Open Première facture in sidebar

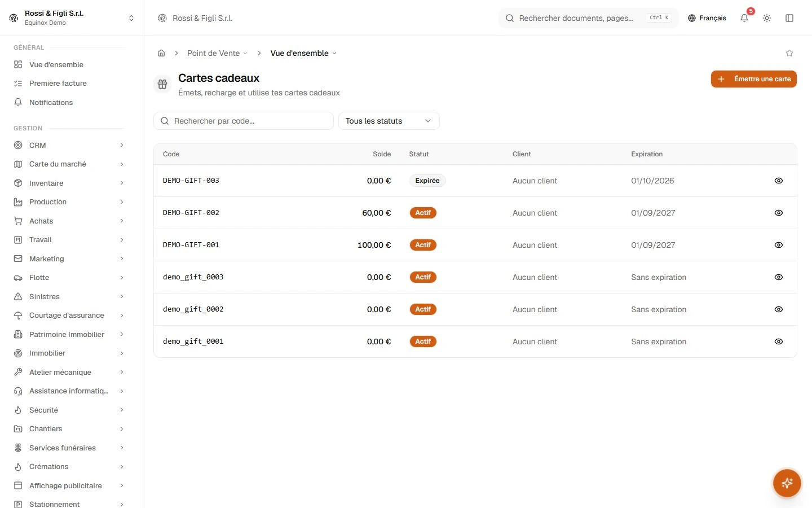pos(70,84)
